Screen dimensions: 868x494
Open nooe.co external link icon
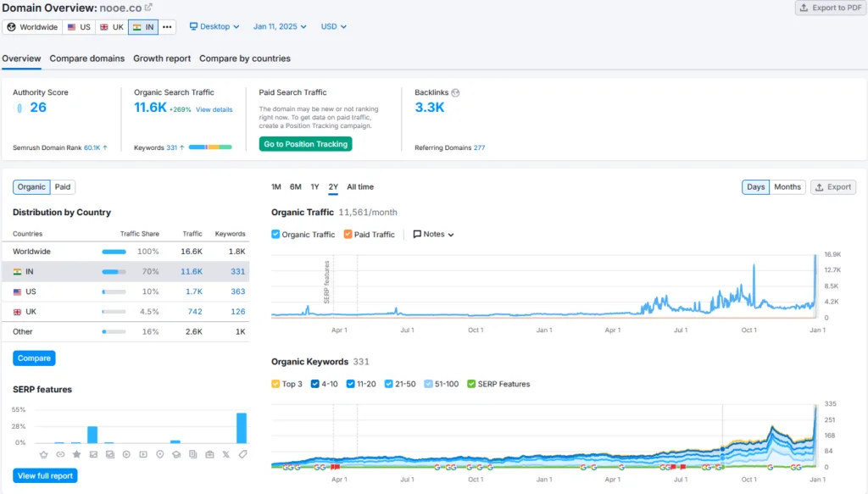148,7
